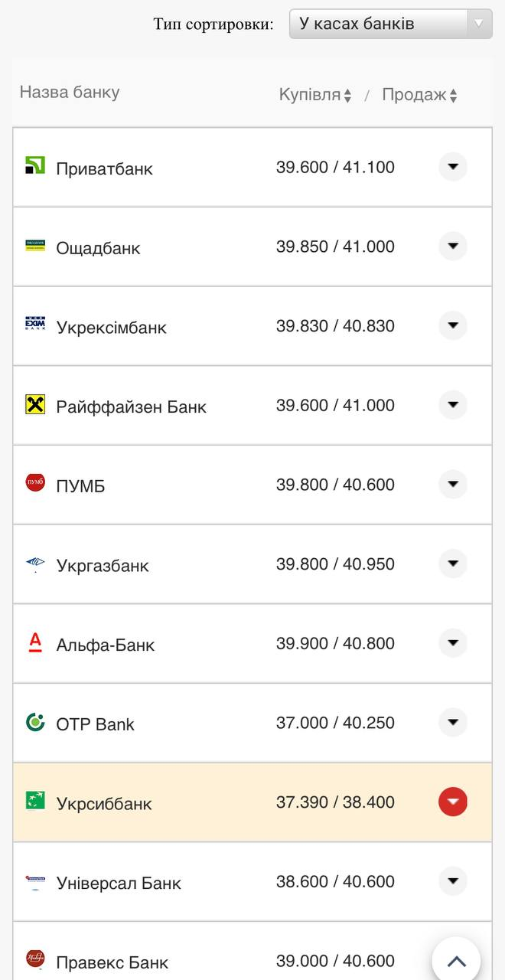Expand the Ощадбанк row arrow

coord(453,246)
